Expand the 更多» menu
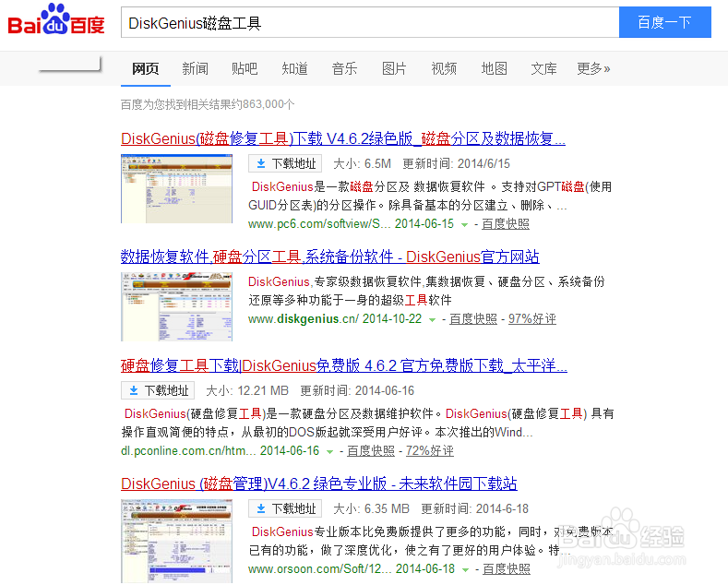The width and height of the screenshot is (728, 585). pos(593,68)
